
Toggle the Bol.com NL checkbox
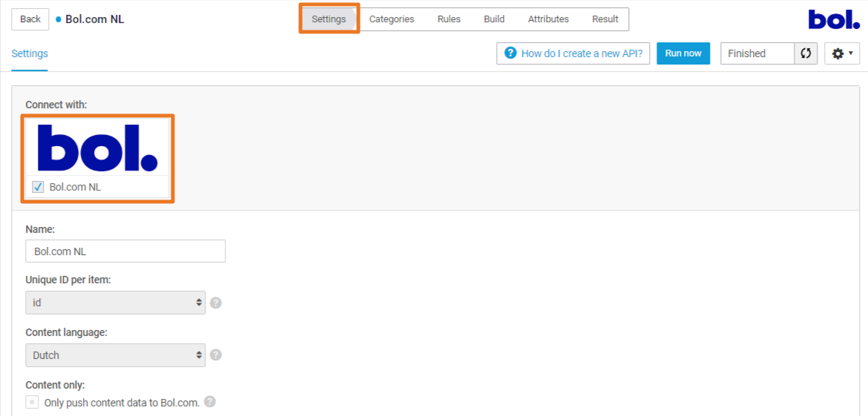38,187
